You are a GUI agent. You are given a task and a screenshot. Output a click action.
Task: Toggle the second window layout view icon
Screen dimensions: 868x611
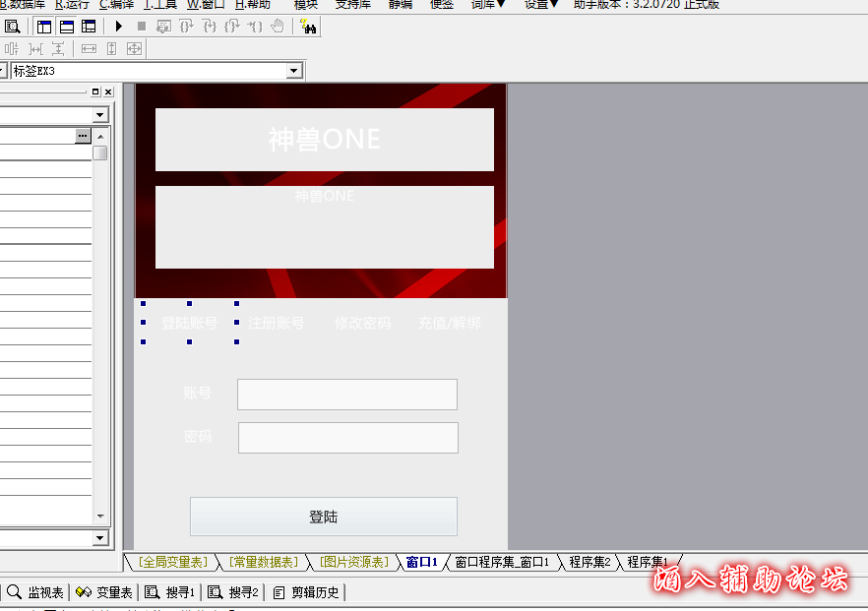[66, 27]
